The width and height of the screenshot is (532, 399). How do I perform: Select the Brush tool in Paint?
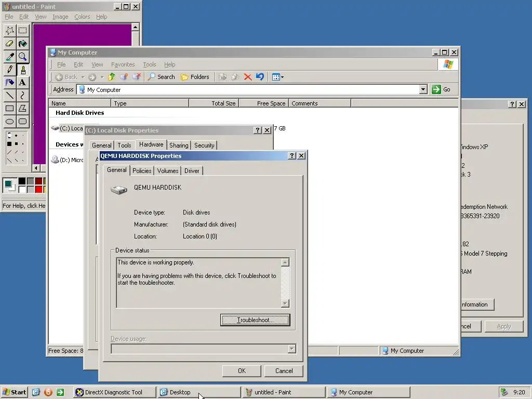coord(23,70)
